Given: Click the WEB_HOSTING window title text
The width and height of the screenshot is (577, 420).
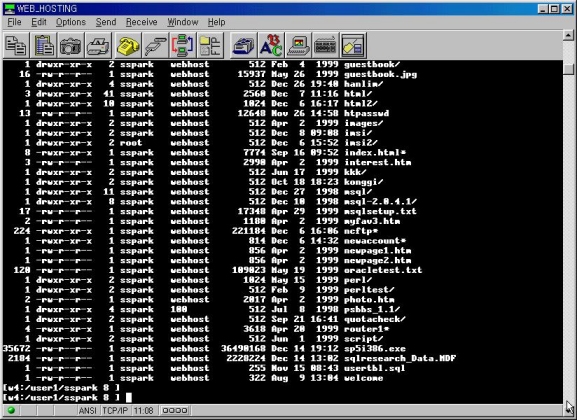Looking at the screenshot, I should coord(47,9).
